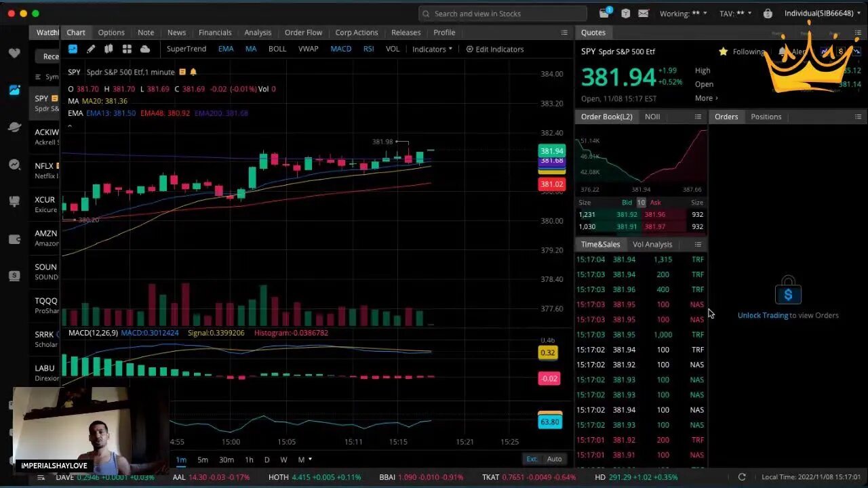The height and width of the screenshot is (488, 868).
Task: Switch to the News tab
Action: pyautogui.click(x=176, y=33)
